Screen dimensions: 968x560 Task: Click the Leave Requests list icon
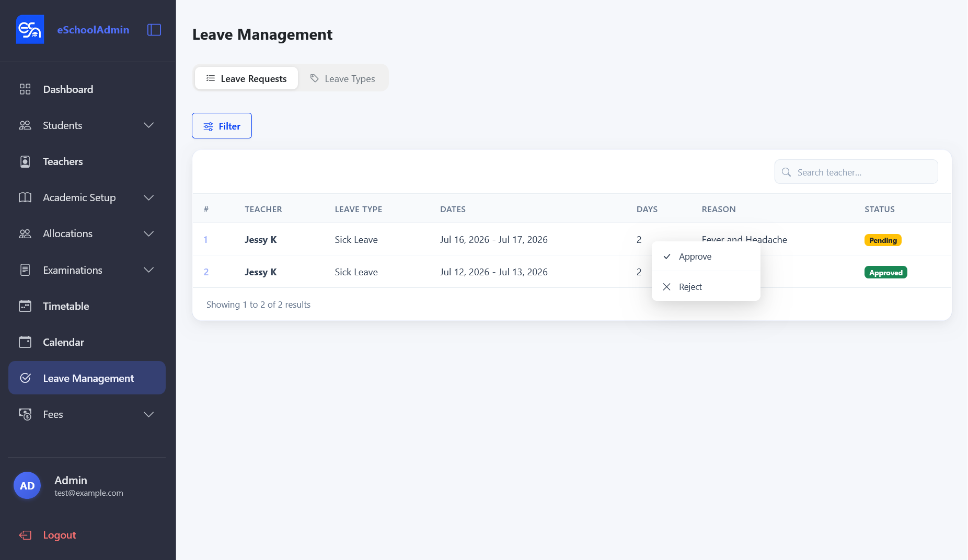pyautogui.click(x=211, y=78)
